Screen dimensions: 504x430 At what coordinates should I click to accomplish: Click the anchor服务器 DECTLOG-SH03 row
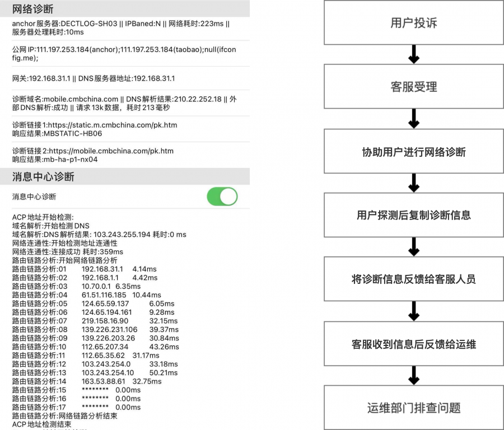coord(121,27)
